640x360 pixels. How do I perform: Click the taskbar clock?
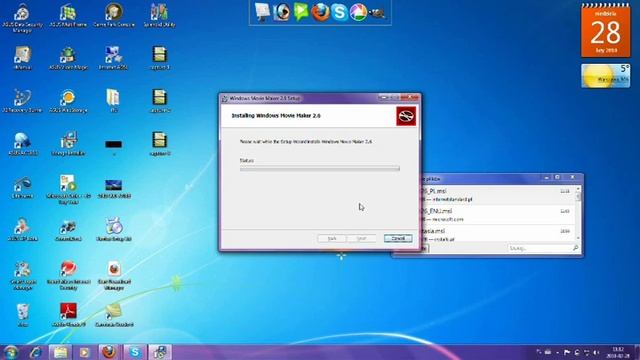pyautogui.click(x=618, y=352)
